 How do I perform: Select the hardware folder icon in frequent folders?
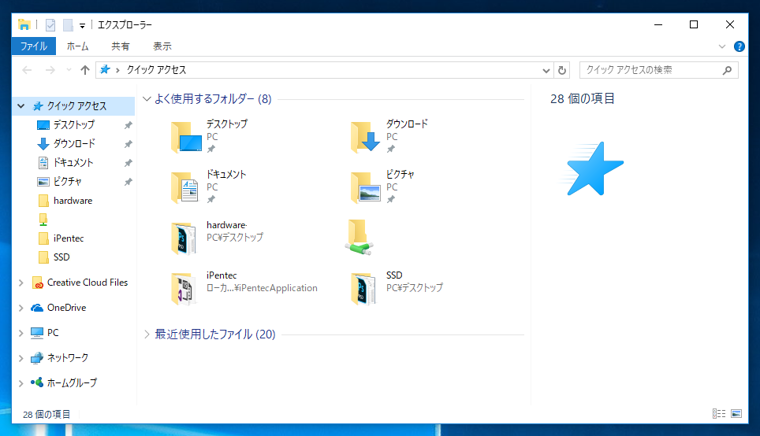(184, 238)
